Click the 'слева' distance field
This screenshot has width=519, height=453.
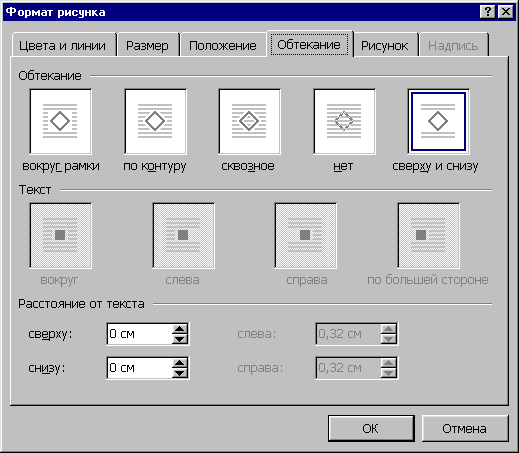click(348, 334)
